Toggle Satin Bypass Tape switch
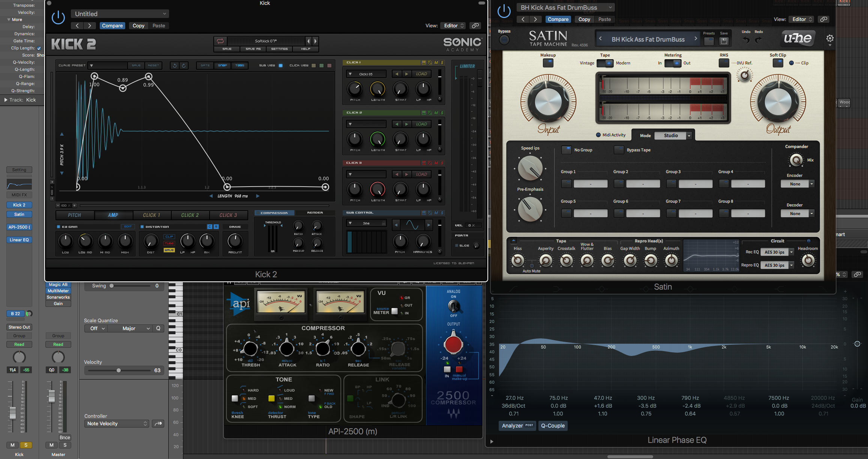868x459 pixels. [619, 150]
